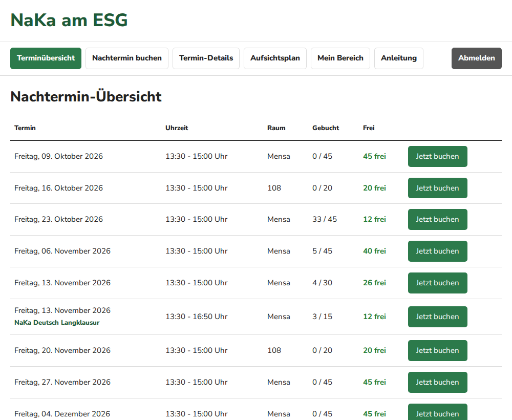The height and width of the screenshot is (420, 512).
Task: Click the 3 / 15 booked count
Action: (x=322, y=317)
